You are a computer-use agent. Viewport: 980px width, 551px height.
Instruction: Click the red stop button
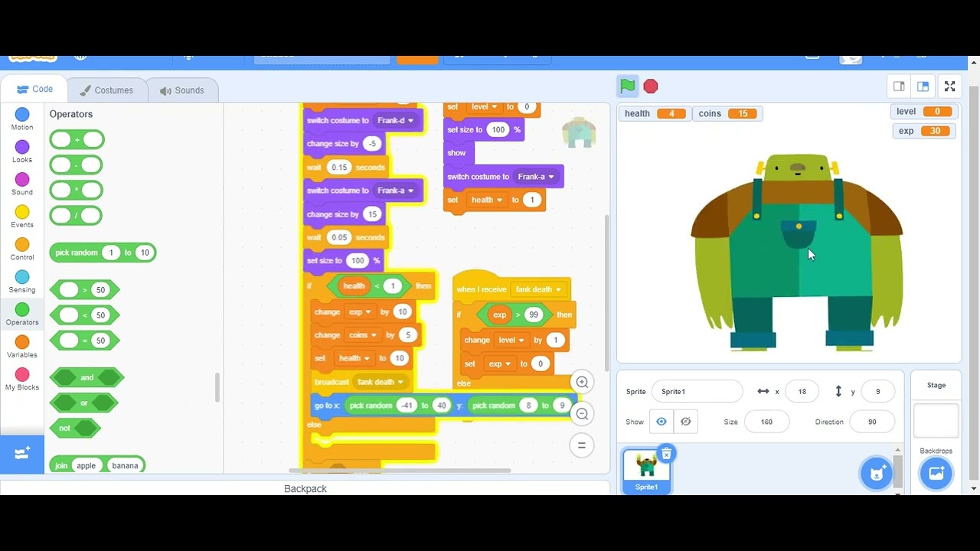651,86
